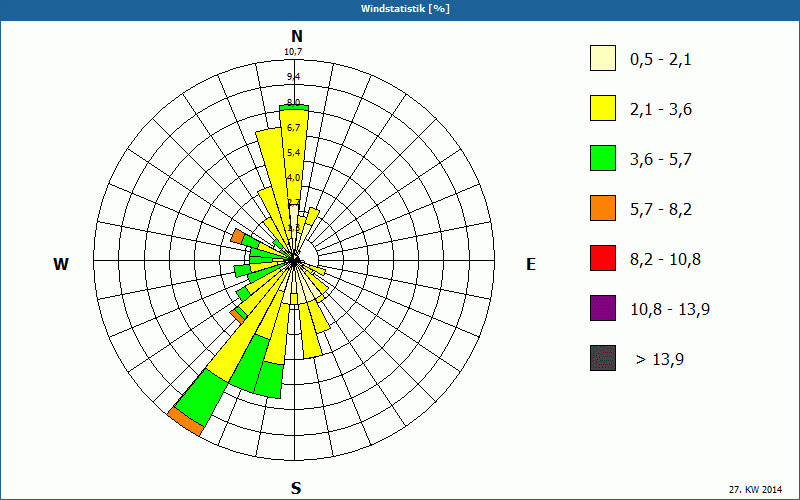Click the 6,7 axis value
800x500 pixels.
[293, 128]
